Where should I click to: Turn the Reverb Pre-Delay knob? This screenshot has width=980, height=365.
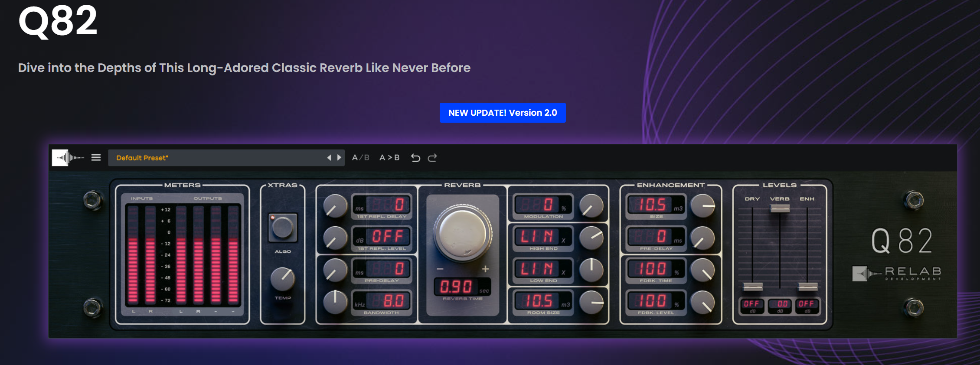tap(335, 270)
